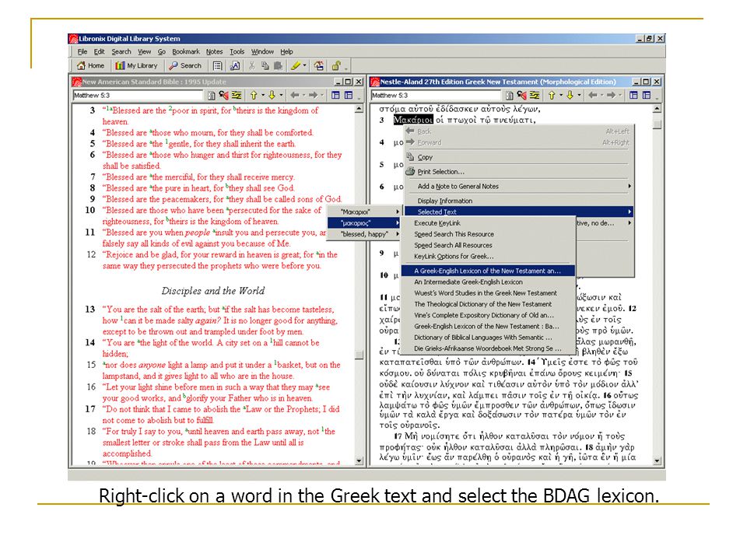The height and width of the screenshot is (560, 747).
Task: Select Die Grieks-Afrikaanse Woordeboek entry
Action: pos(489,348)
